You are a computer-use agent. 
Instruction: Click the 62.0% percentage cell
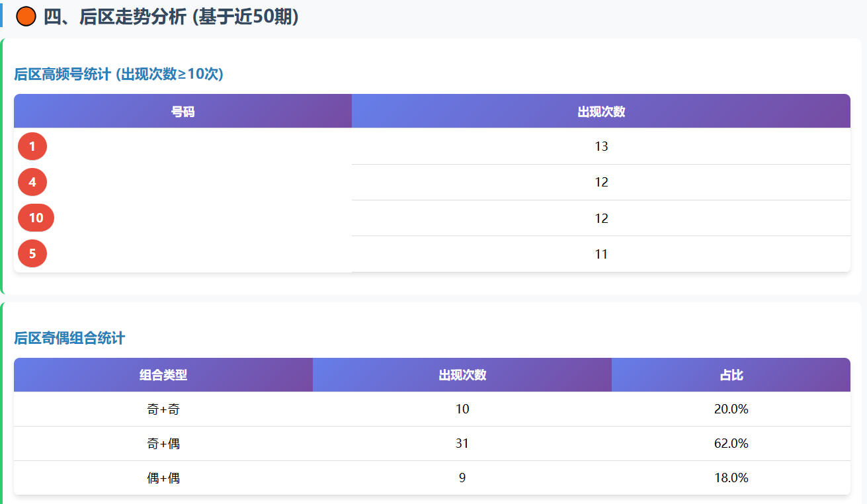(731, 444)
